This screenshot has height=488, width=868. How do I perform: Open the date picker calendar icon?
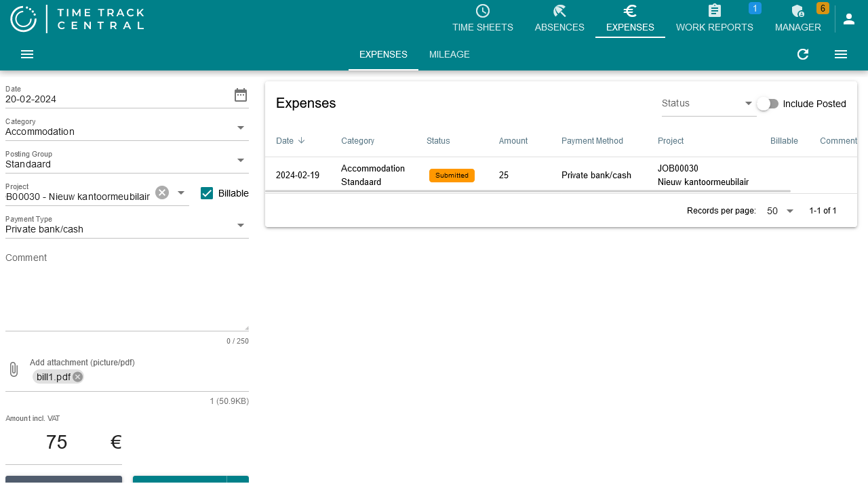[x=241, y=95]
